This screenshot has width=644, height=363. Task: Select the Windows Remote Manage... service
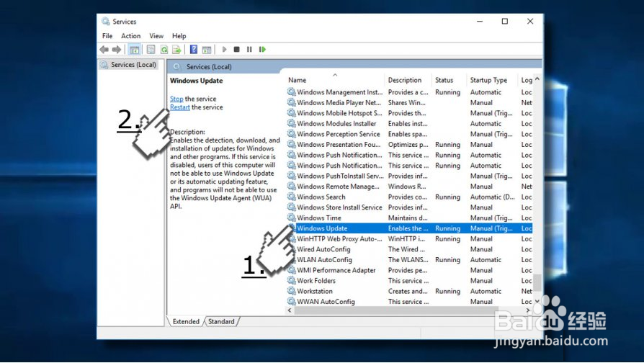pyautogui.click(x=409, y=187)
